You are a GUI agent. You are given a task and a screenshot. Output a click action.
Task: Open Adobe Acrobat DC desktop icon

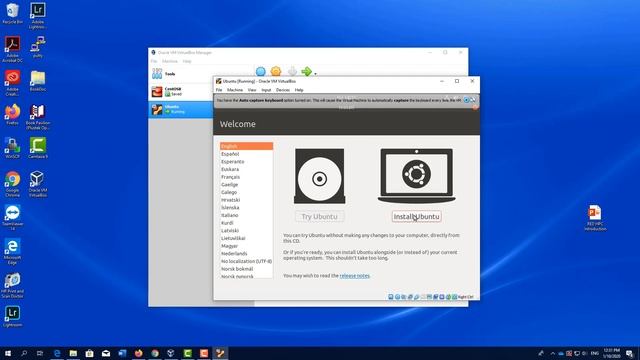pos(13,49)
